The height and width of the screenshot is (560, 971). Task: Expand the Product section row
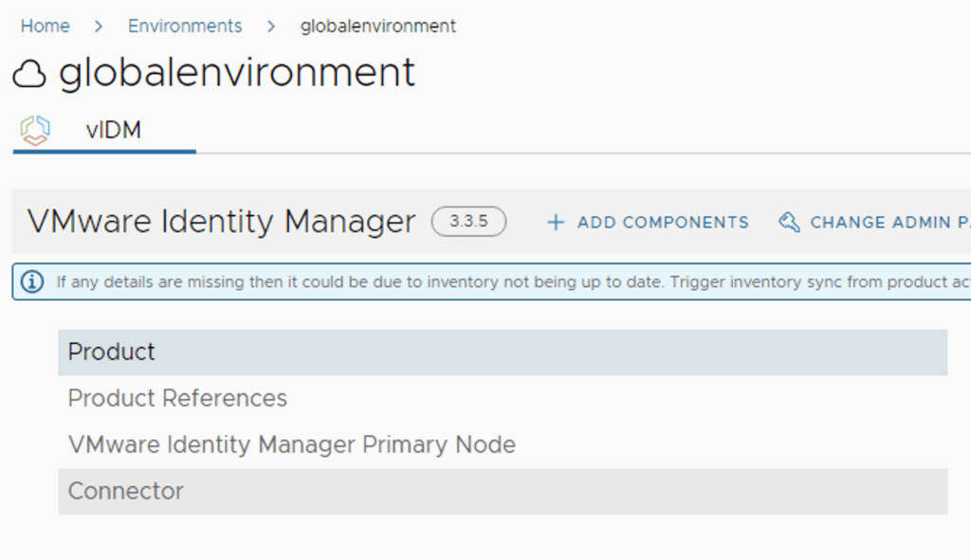[x=112, y=352]
